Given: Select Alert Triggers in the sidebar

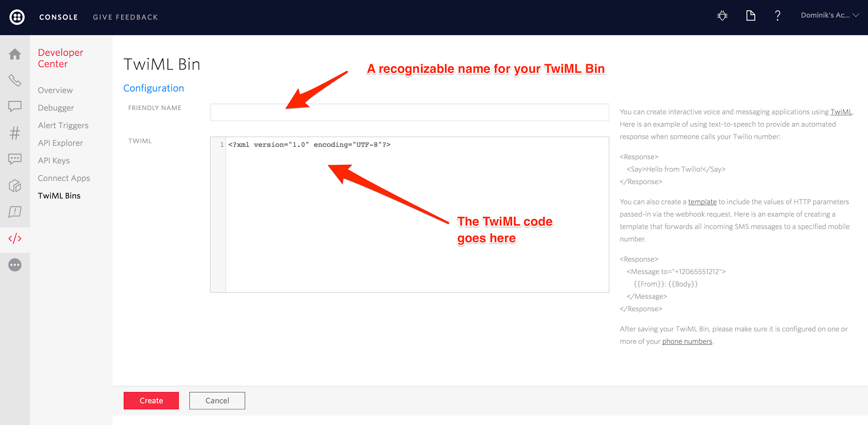Looking at the screenshot, I should tap(63, 125).
